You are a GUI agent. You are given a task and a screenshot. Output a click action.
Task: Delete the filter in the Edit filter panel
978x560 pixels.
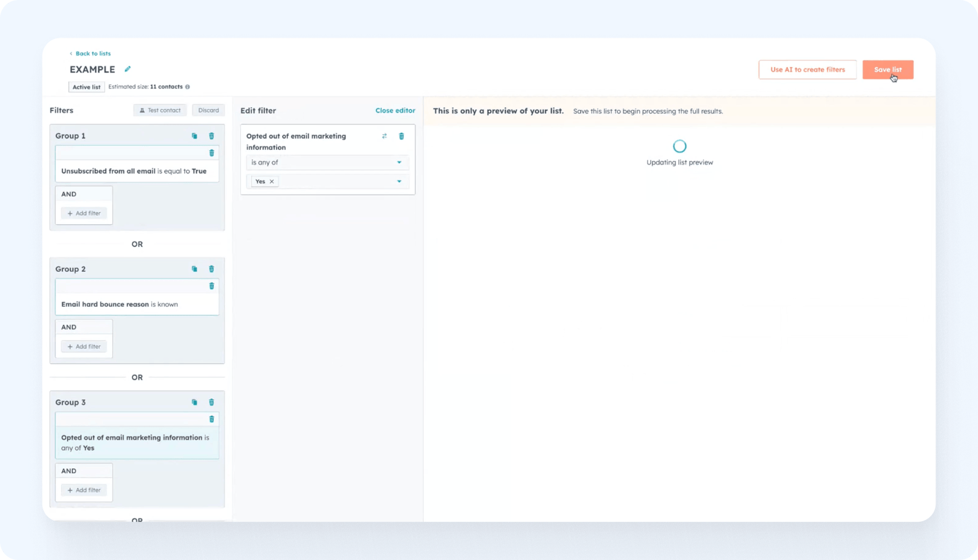coord(401,136)
